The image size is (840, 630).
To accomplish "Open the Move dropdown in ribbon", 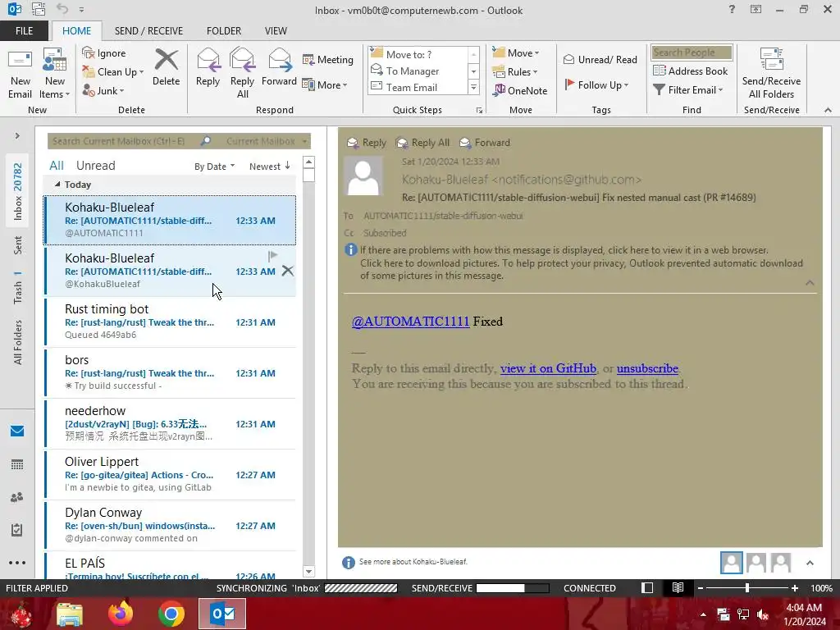I will pyautogui.click(x=516, y=52).
